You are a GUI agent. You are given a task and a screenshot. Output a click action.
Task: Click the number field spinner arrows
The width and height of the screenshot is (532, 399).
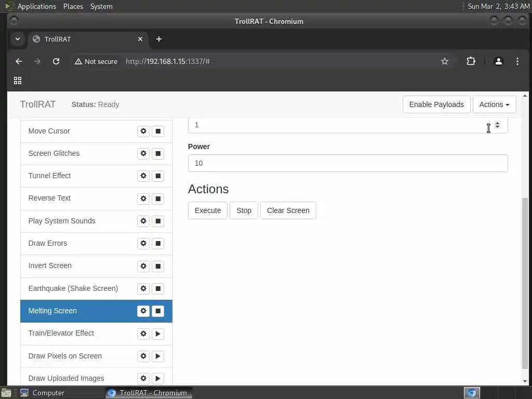click(497, 125)
